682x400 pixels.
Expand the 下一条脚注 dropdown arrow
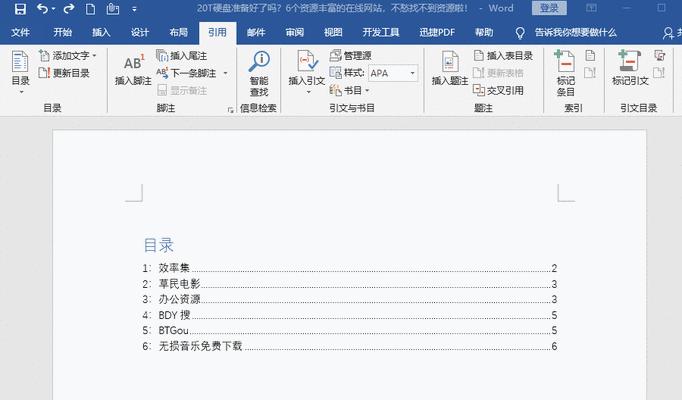(225, 73)
